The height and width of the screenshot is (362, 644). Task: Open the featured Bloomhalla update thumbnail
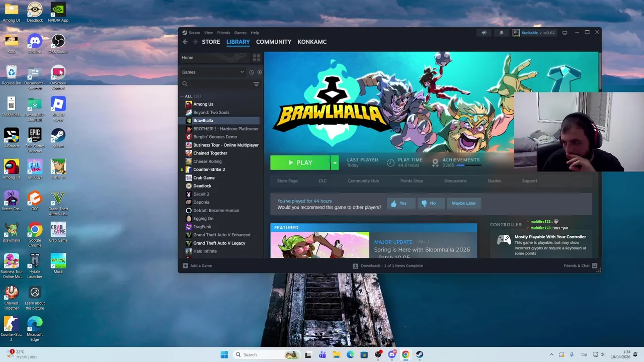320,245
